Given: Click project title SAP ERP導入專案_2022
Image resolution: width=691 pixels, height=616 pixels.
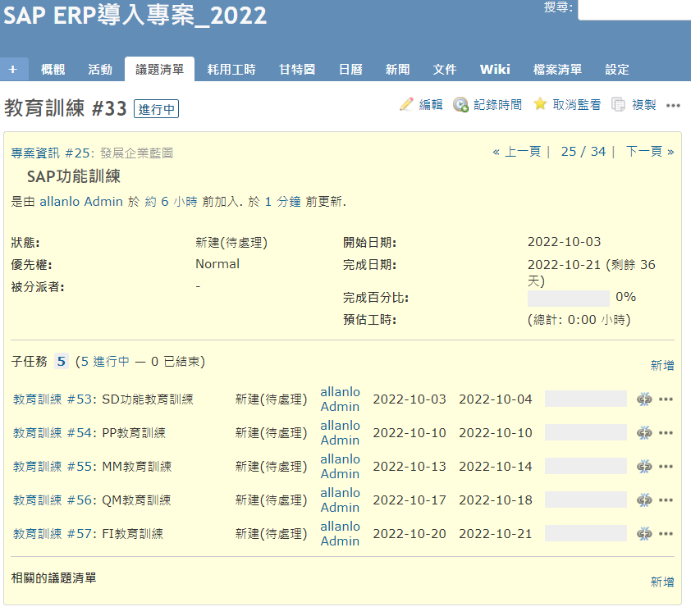Looking at the screenshot, I should point(135,16).
